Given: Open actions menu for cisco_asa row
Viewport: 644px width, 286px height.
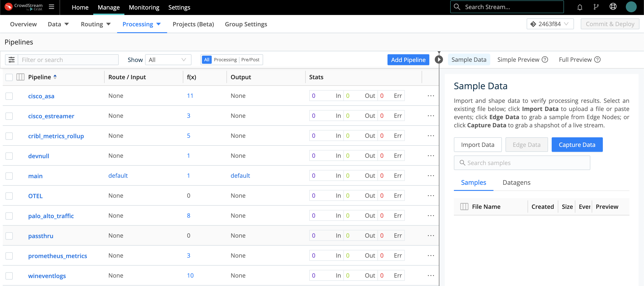Looking at the screenshot, I should [x=430, y=96].
